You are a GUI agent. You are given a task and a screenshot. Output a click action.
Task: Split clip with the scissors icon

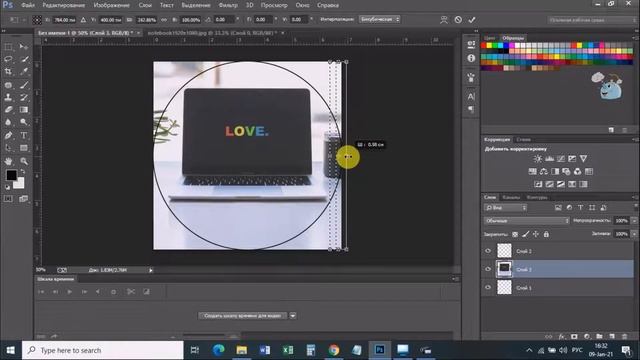[131, 291]
